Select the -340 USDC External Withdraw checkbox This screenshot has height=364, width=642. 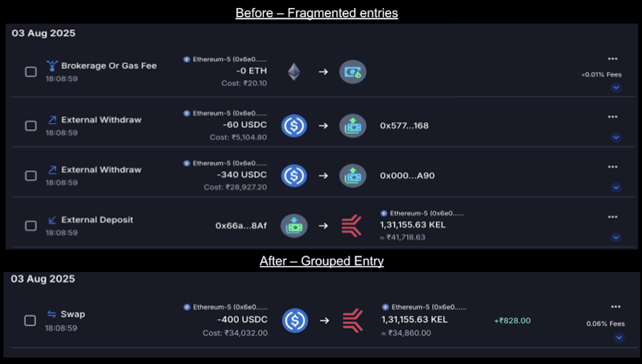coord(31,176)
